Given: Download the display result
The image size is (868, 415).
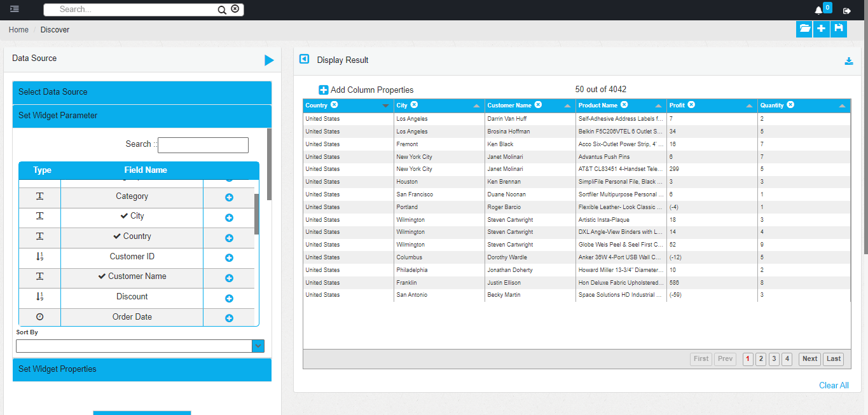Looking at the screenshot, I should pos(849,61).
